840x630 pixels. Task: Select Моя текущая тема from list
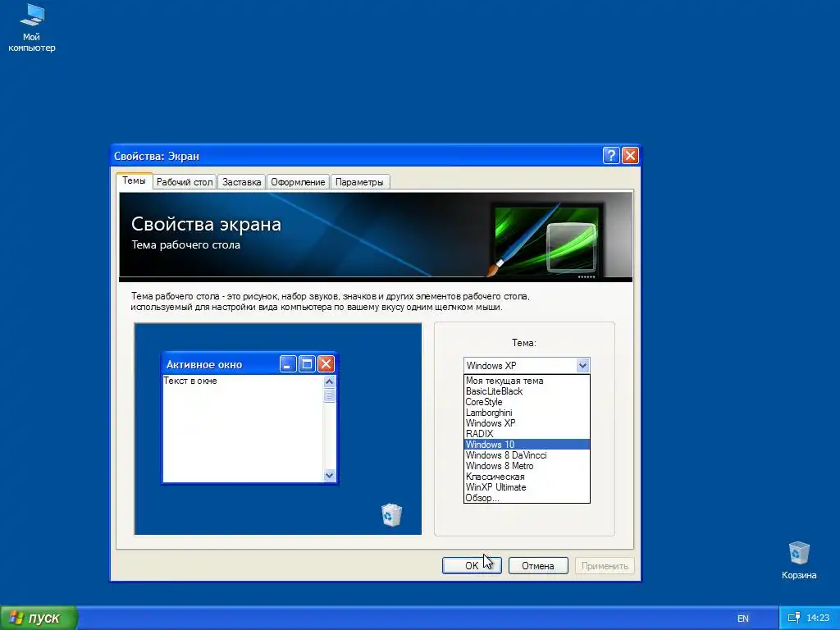[x=527, y=381]
